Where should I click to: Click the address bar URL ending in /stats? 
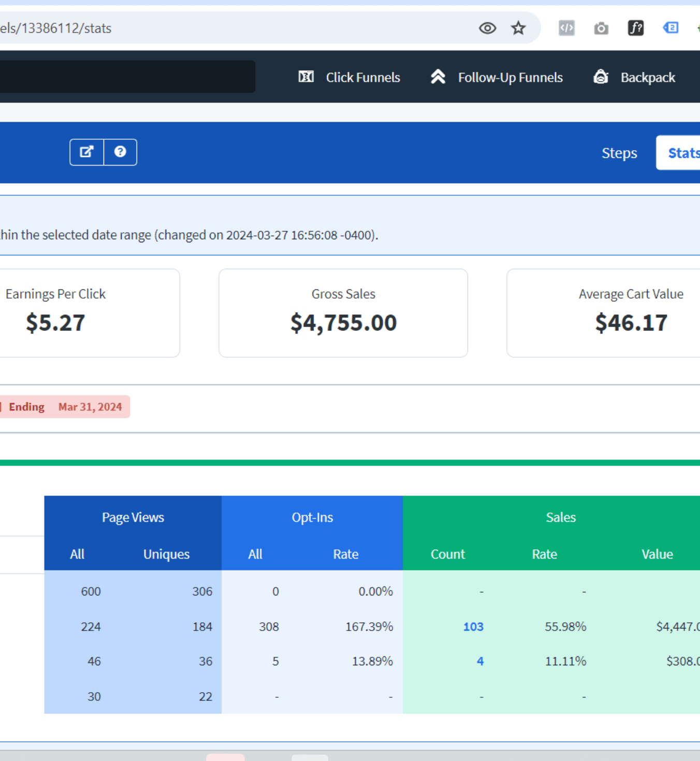(x=55, y=28)
